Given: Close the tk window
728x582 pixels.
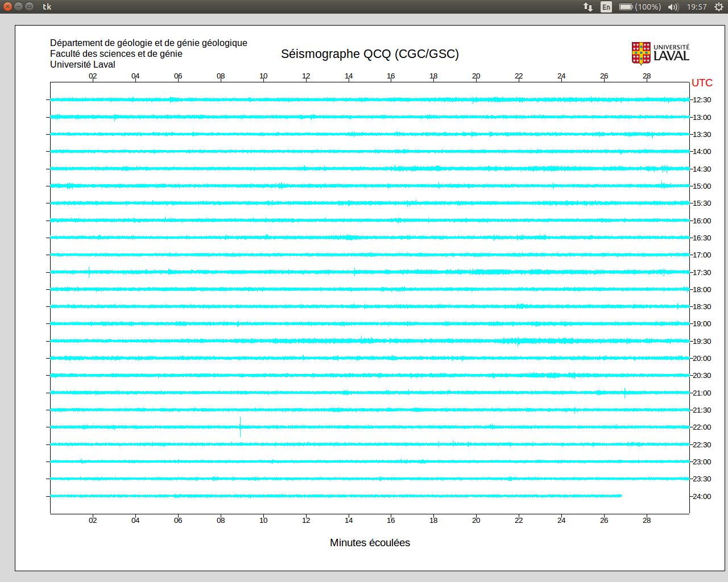Looking at the screenshot, I should coord(7,6).
